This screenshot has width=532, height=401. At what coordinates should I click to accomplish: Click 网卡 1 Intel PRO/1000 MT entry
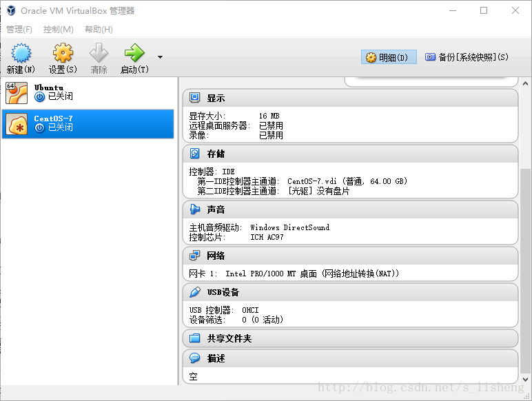294,274
